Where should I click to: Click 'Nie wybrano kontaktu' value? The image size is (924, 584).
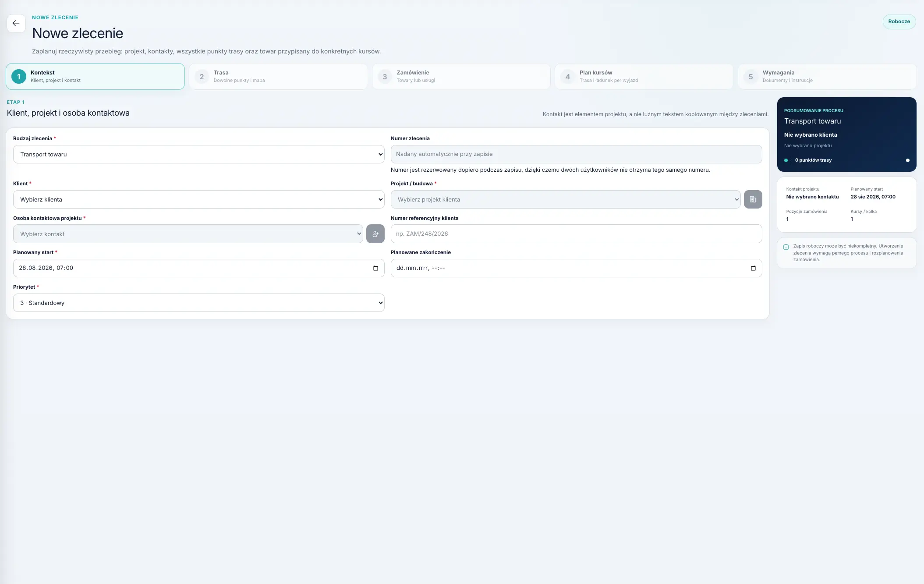[x=812, y=197]
